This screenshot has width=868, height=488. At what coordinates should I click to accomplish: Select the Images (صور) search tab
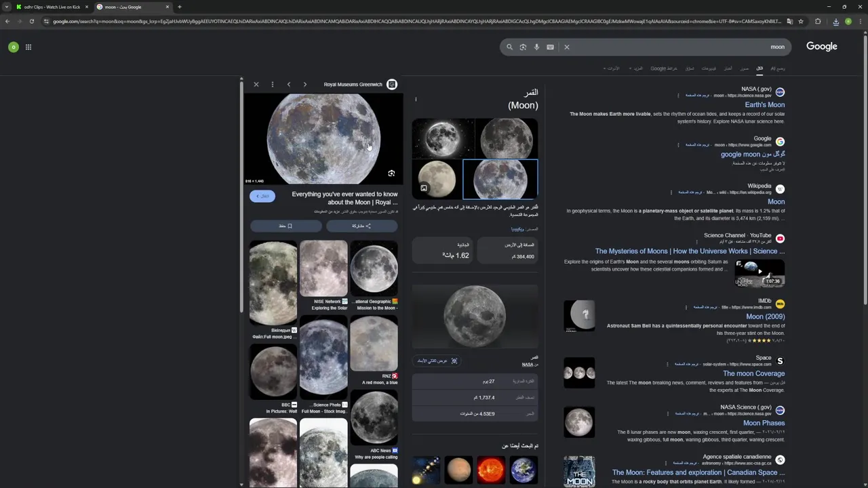(745, 68)
